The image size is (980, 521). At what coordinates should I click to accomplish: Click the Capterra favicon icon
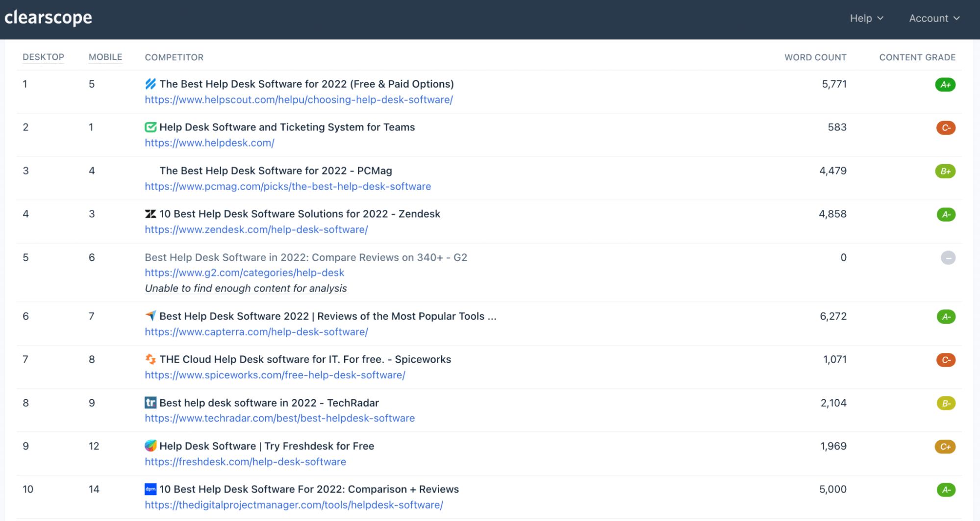pyautogui.click(x=151, y=316)
